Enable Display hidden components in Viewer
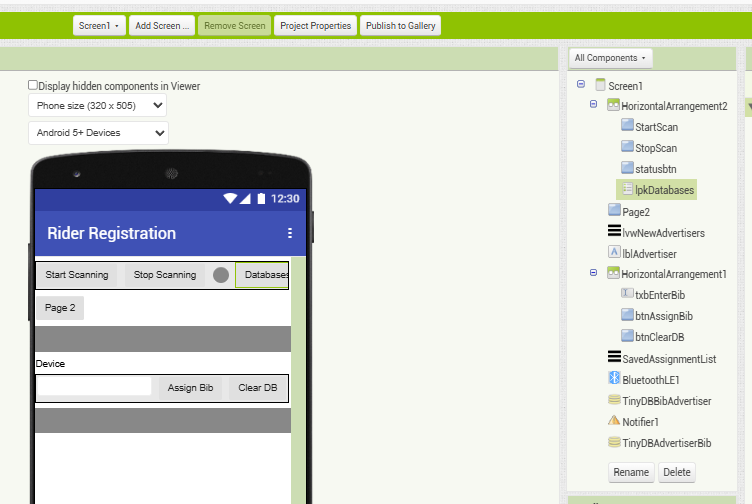This screenshot has width=752, height=504. pos(33,86)
